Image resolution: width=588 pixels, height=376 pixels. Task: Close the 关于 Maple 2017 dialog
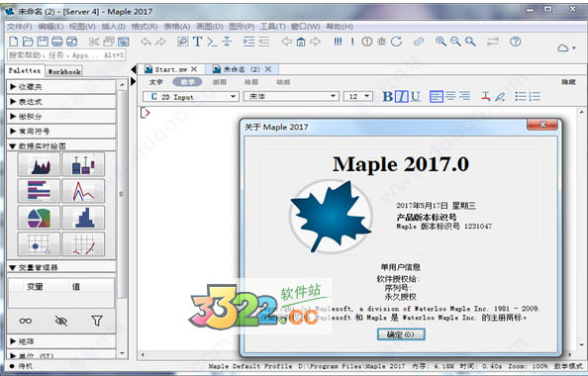542,124
